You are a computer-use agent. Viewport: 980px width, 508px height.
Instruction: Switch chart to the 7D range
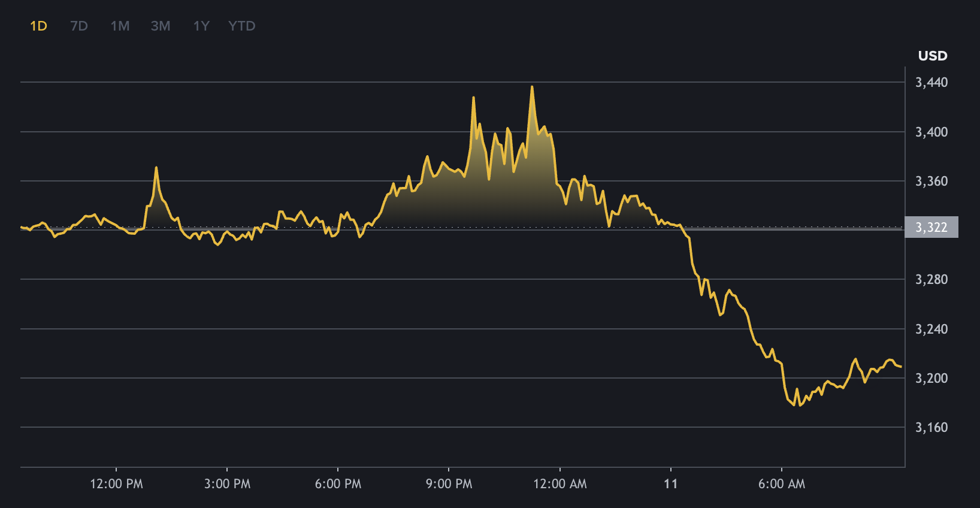(79, 26)
